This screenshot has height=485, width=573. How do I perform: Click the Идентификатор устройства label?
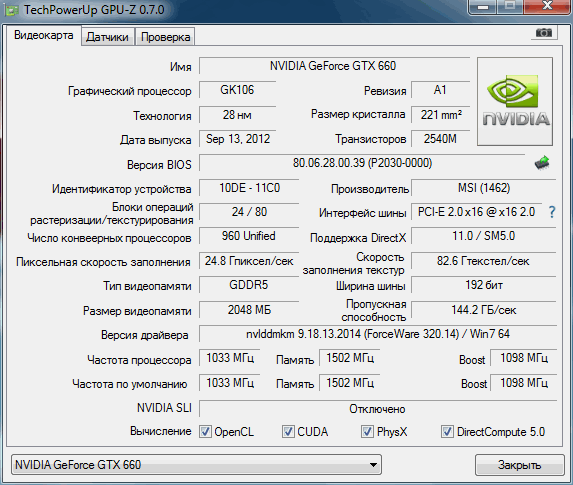pos(122,189)
